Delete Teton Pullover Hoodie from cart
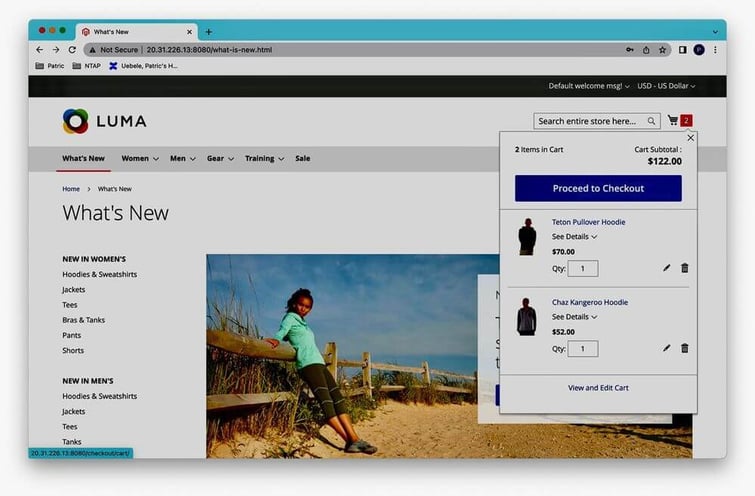 tap(685, 268)
